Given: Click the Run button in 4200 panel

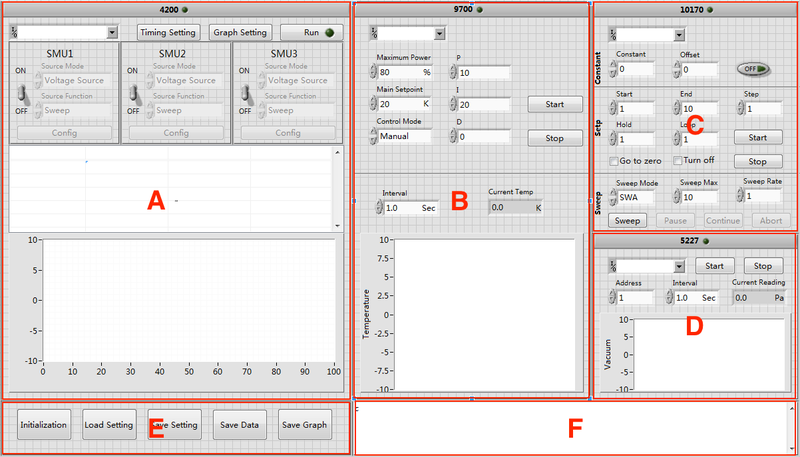Looking at the screenshot, I should coord(312,32).
